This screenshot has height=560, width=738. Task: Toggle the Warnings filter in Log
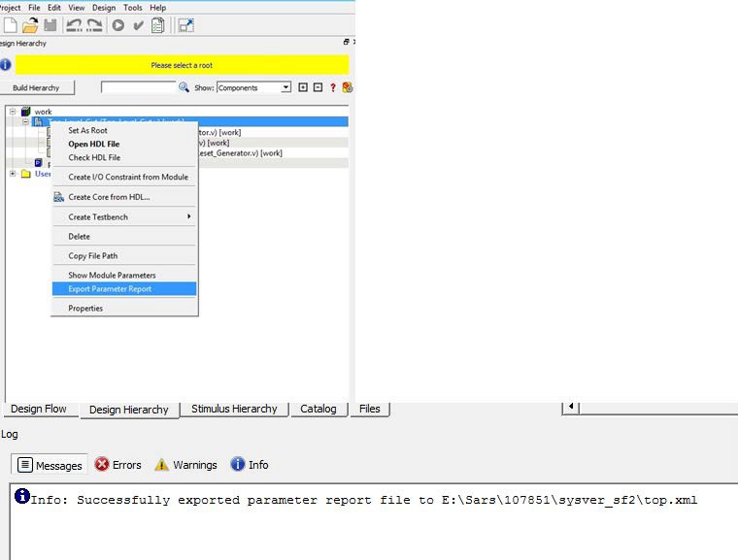pyautogui.click(x=184, y=465)
